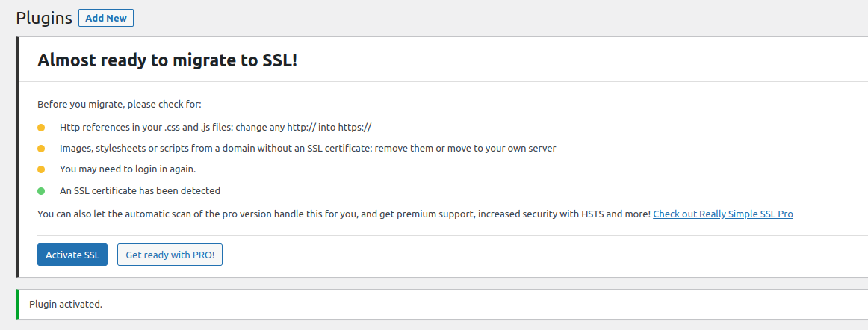The width and height of the screenshot is (868, 330).
Task: Click the Get ready with PRO! button
Action: tap(170, 255)
